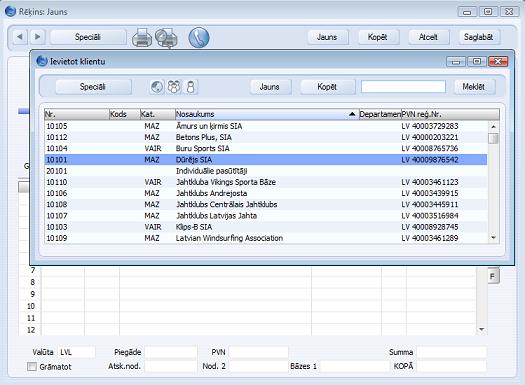Click invoice row number 12

pos(31,330)
